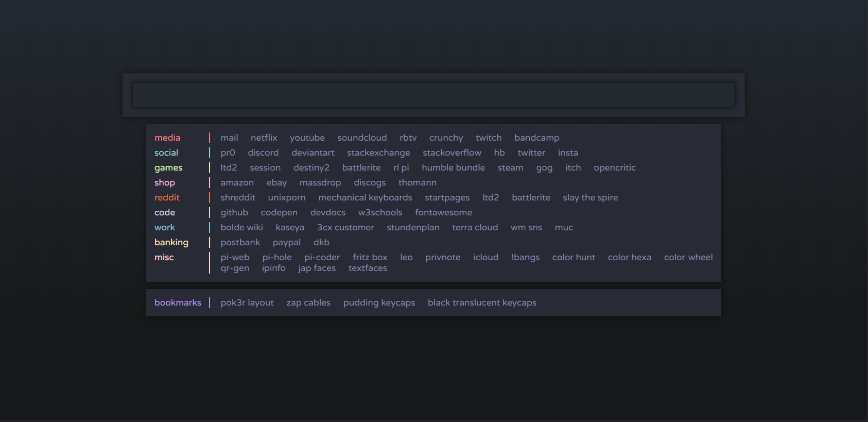Click the large search input field

[x=433, y=95]
